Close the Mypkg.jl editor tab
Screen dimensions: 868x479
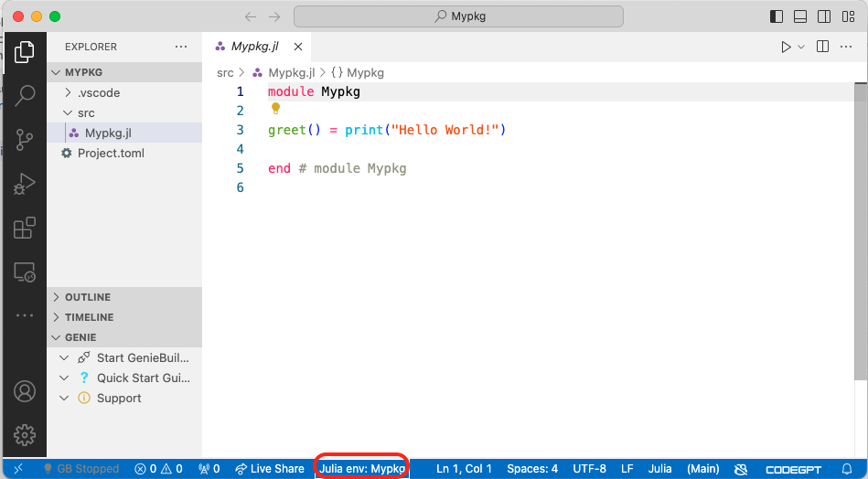(x=298, y=47)
